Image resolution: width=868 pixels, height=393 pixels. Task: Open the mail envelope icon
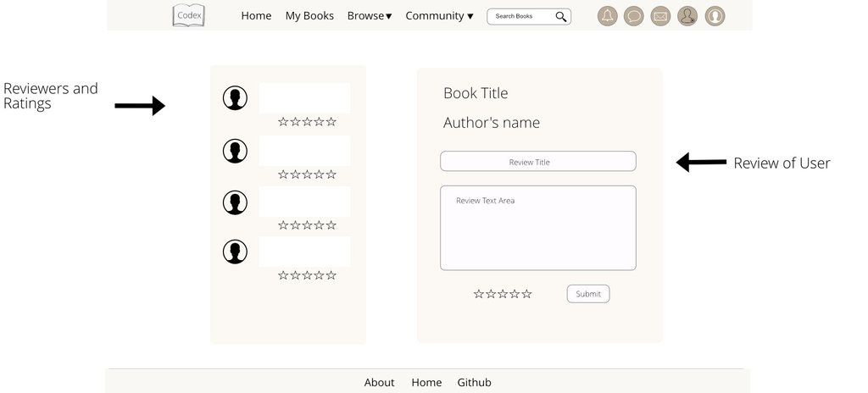[660, 16]
